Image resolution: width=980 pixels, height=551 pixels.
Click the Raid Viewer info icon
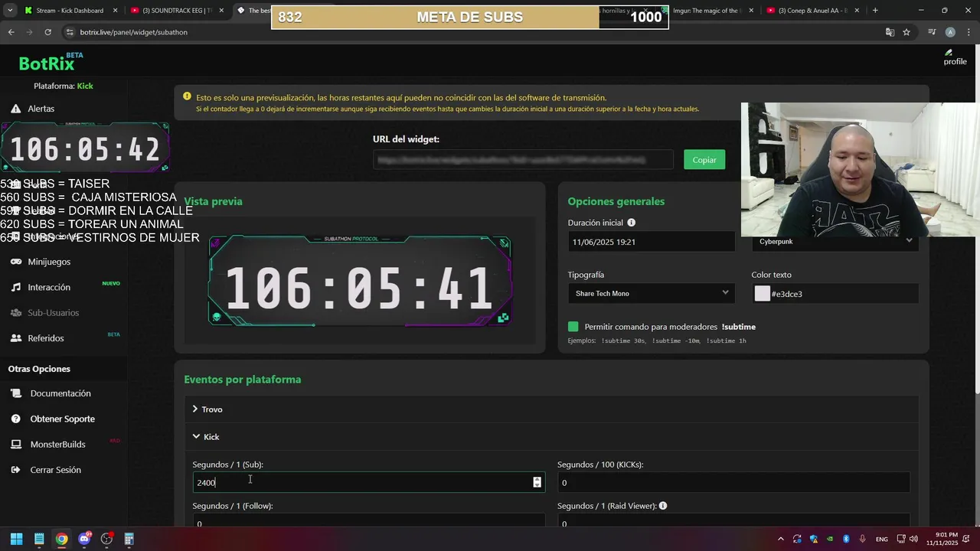663,506
